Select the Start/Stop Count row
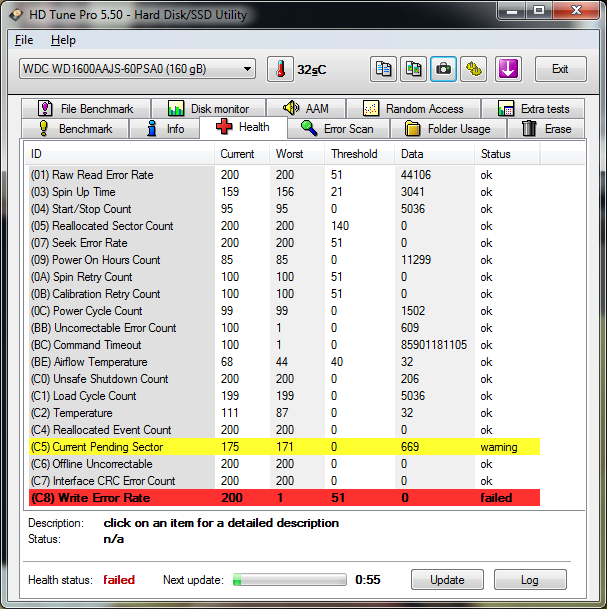 click(x=284, y=209)
